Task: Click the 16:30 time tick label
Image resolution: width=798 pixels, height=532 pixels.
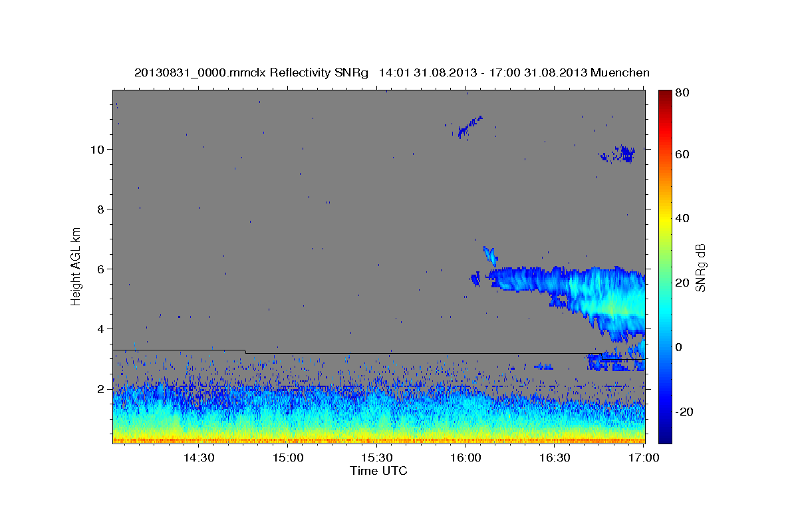Action: pos(555,458)
